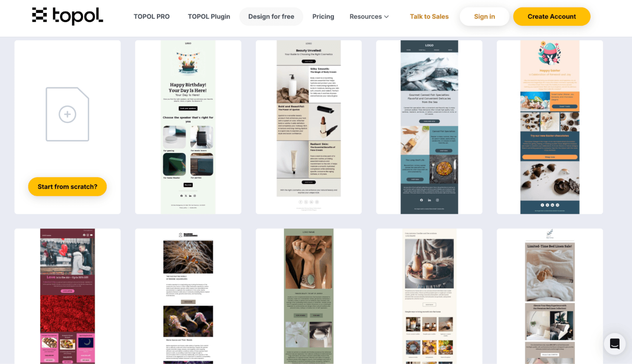Go to Pricing page
This screenshot has height=364, width=632.
[323, 17]
